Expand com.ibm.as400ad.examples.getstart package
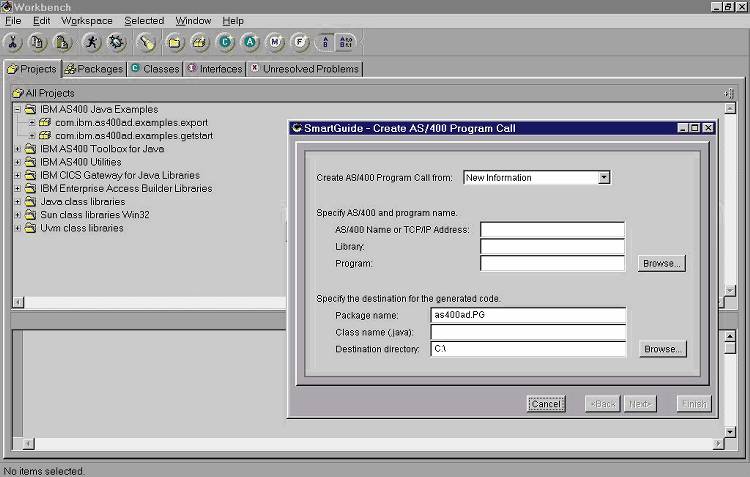The width and height of the screenshot is (750, 477). [32, 136]
